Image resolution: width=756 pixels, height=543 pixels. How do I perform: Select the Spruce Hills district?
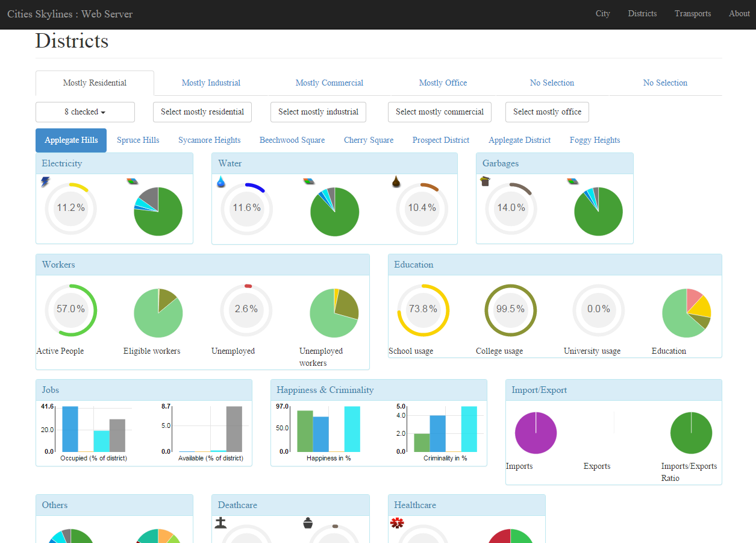(138, 140)
